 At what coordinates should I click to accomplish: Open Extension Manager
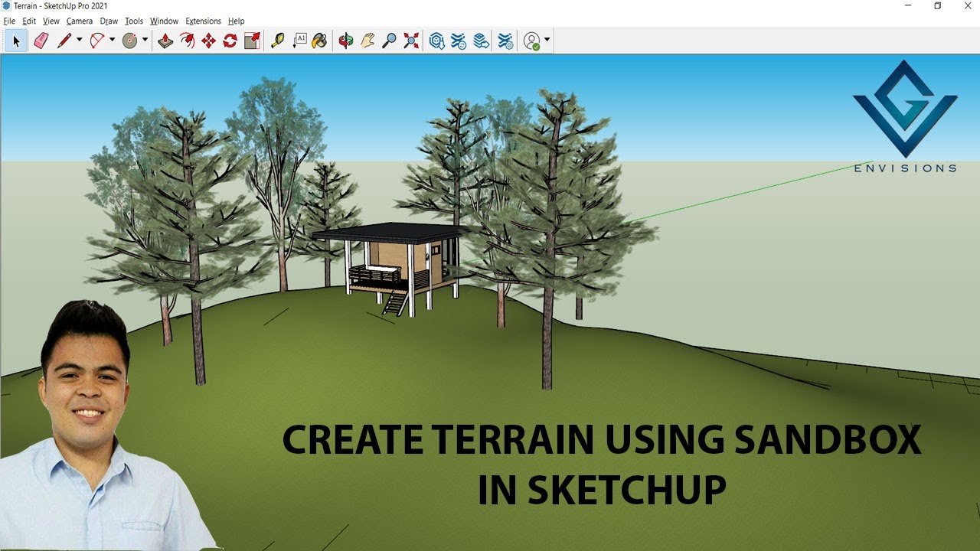point(506,41)
